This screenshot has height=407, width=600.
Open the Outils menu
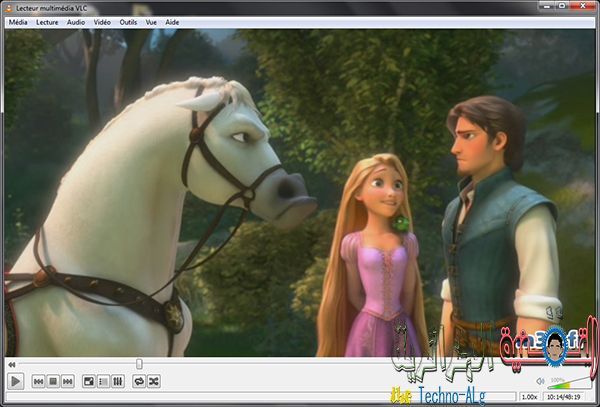pos(128,22)
